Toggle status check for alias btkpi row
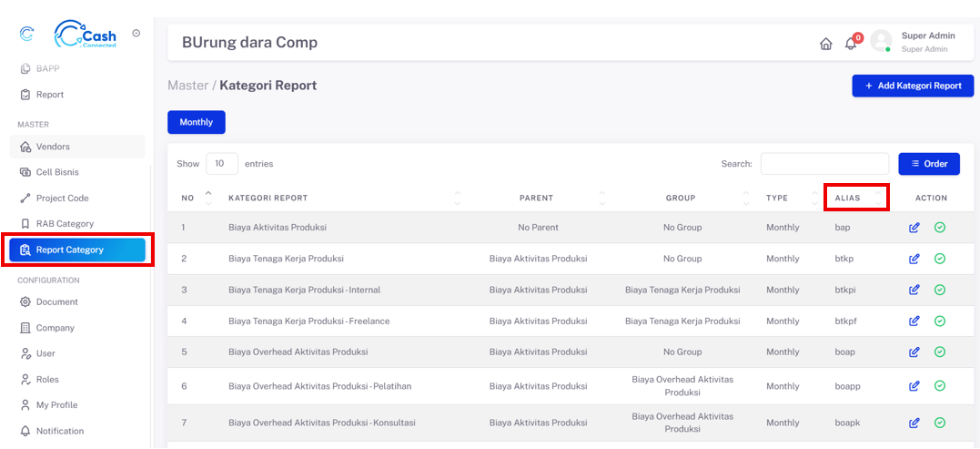 [x=940, y=290]
